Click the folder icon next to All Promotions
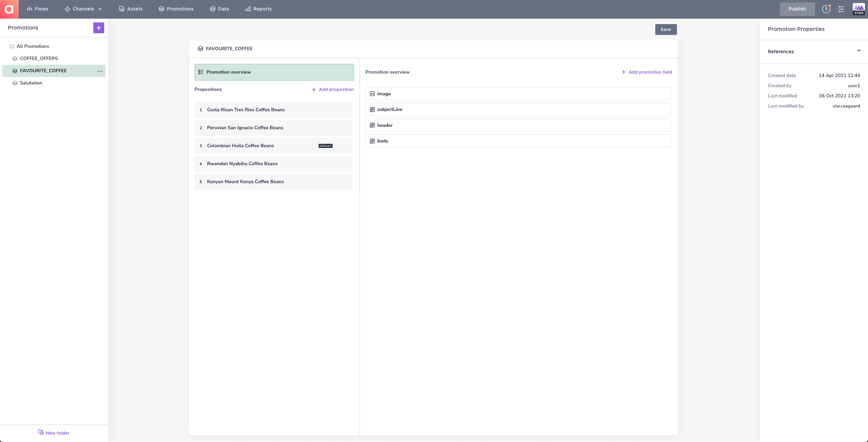Screen dimensions: 868x442 point(12,46)
